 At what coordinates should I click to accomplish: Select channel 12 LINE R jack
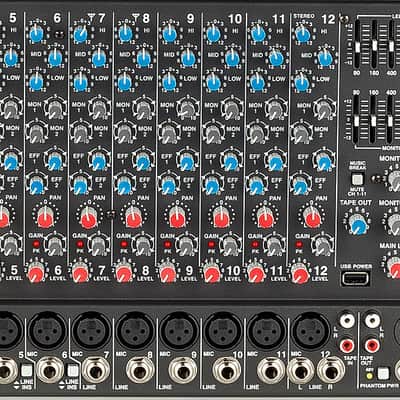point(330,371)
